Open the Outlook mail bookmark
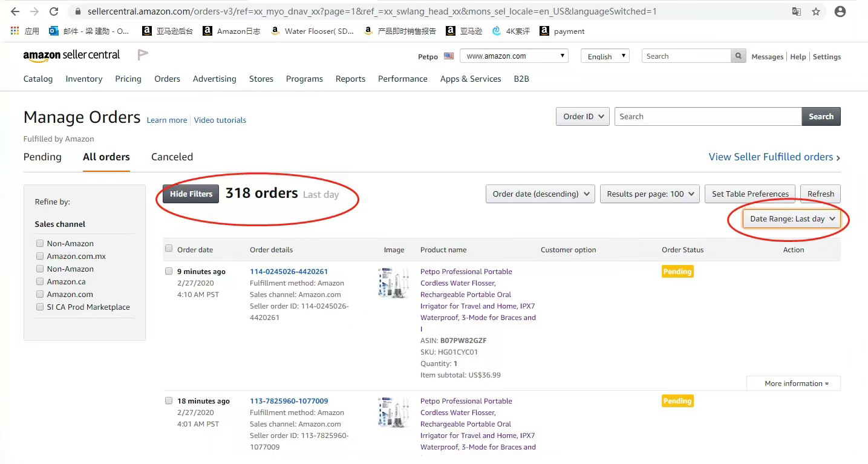The height and width of the screenshot is (464, 868). tap(89, 31)
